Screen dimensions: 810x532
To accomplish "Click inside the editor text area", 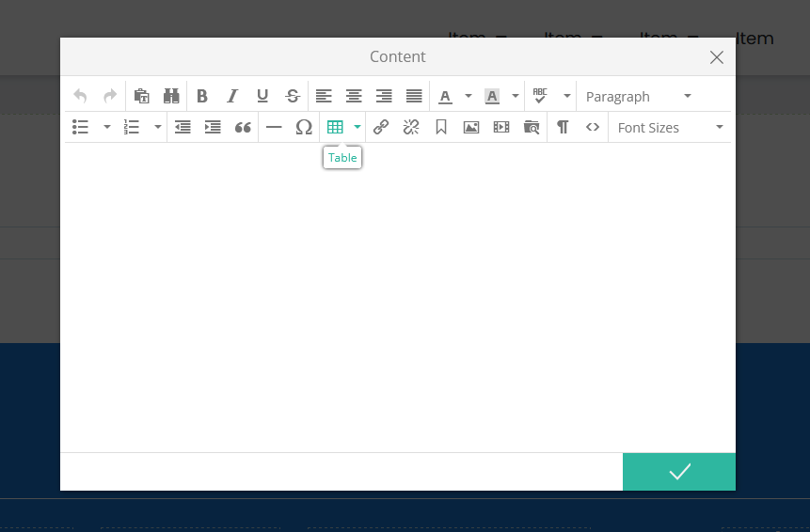I will 398,298.
